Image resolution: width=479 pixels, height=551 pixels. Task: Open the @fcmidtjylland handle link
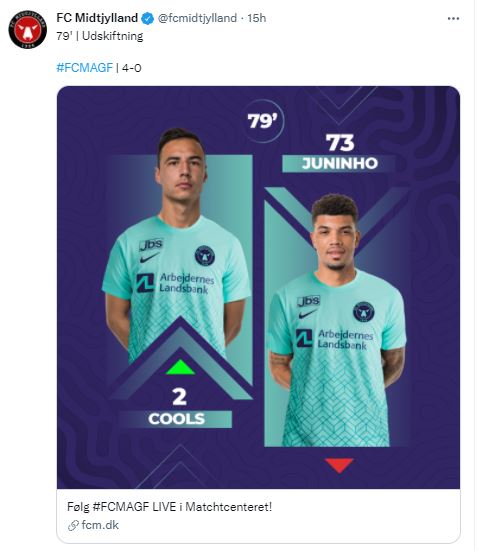pyautogui.click(x=198, y=18)
